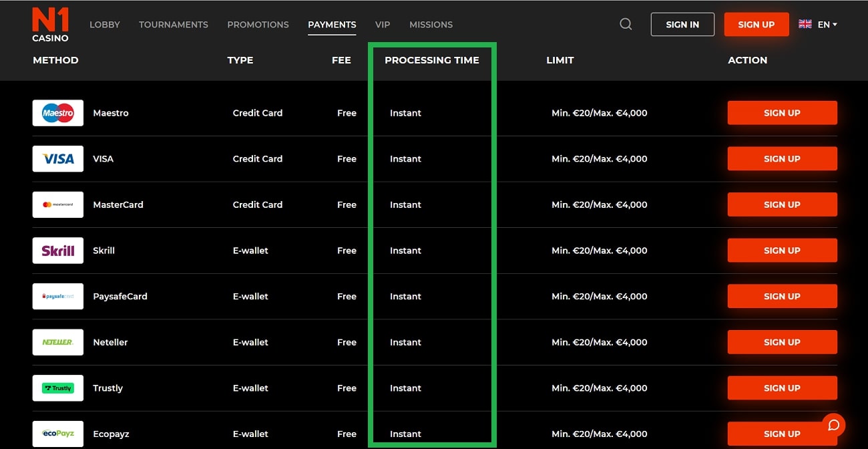Click Credit Card type in Maestro row
Image resolution: width=868 pixels, height=449 pixels.
click(258, 113)
